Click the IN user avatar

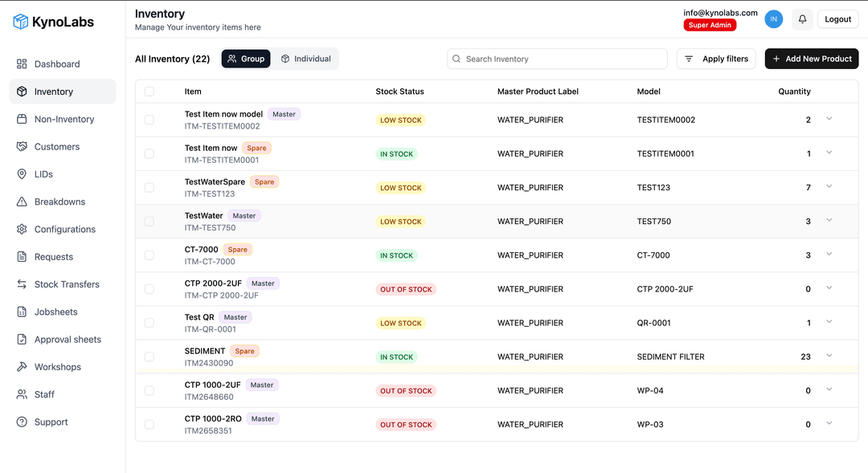click(773, 19)
